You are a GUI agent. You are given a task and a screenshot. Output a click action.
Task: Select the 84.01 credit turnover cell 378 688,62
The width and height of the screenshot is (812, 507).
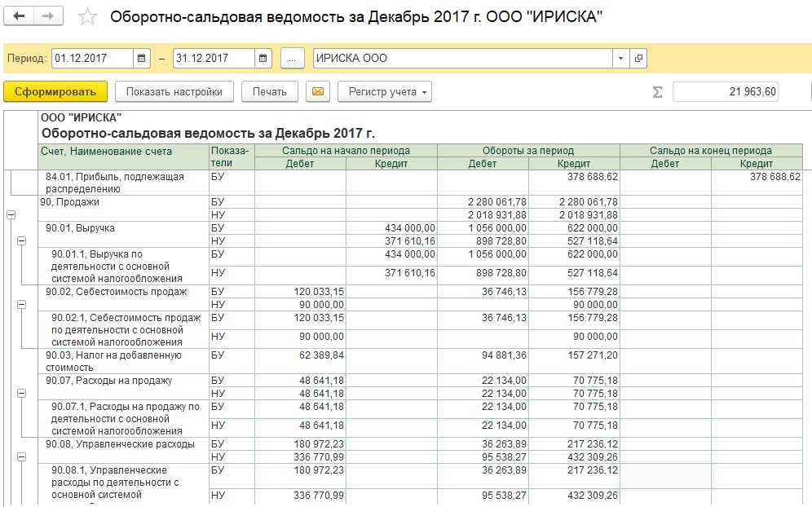point(574,176)
